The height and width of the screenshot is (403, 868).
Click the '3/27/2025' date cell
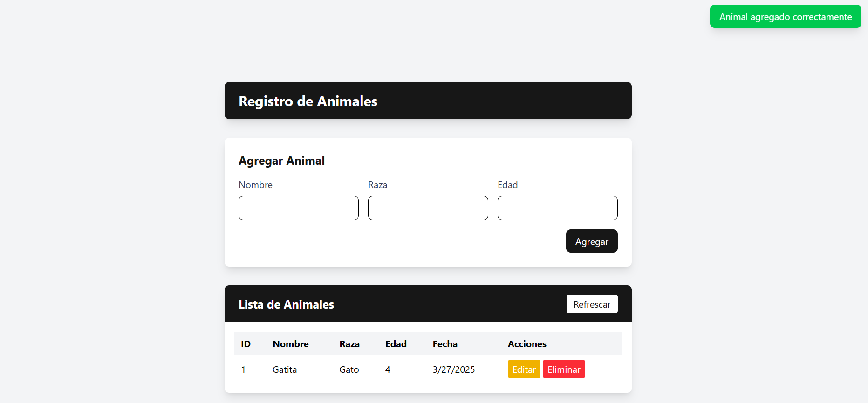454,369
